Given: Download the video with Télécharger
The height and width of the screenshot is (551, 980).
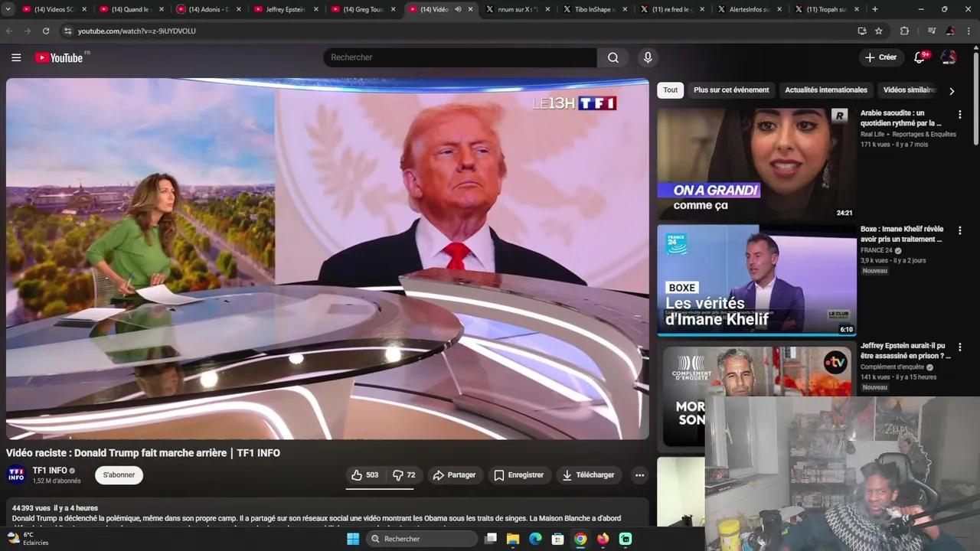Looking at the screenshot, I should point(588,475).
